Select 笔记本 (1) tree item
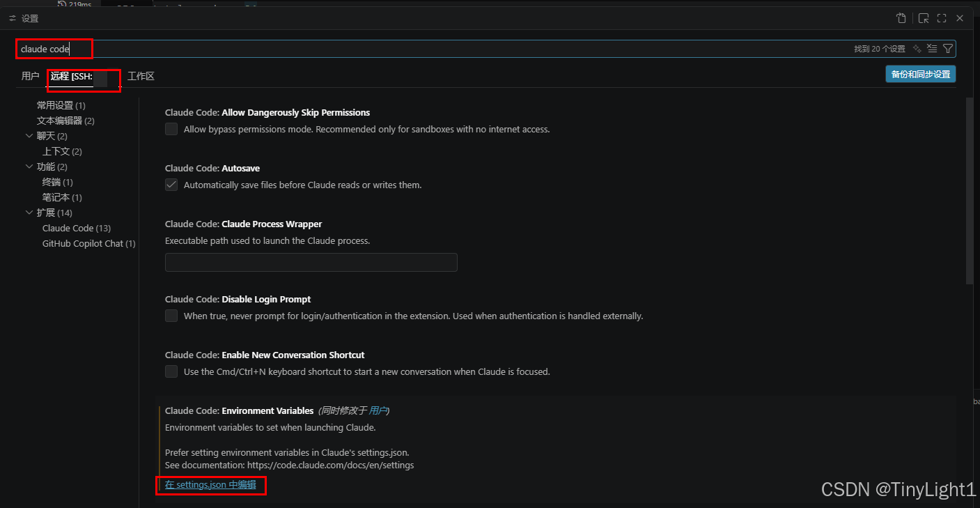 click(62, 197)
